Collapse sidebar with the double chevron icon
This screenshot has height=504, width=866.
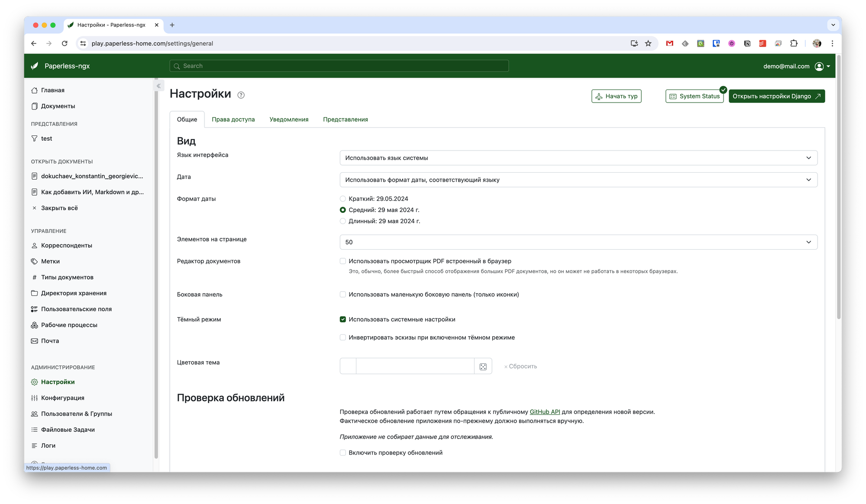[158, 86]
